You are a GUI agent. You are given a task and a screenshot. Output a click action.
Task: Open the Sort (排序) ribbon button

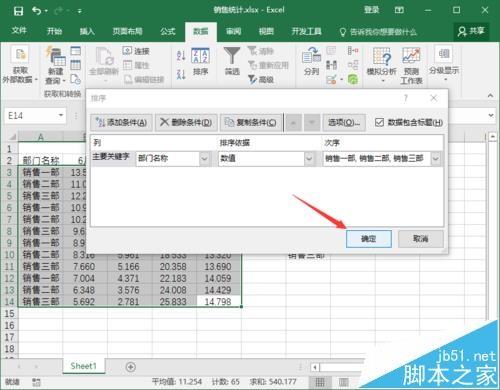[200, 62]
